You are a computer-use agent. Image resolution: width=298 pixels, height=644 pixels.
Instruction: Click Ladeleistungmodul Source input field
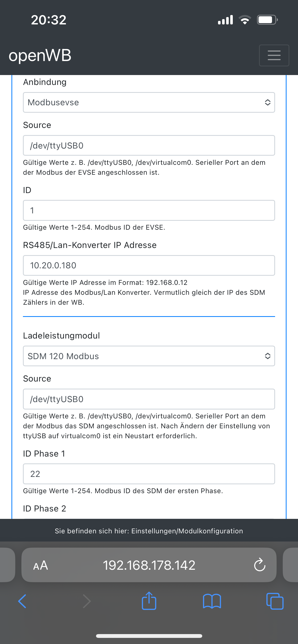[149, 399]
